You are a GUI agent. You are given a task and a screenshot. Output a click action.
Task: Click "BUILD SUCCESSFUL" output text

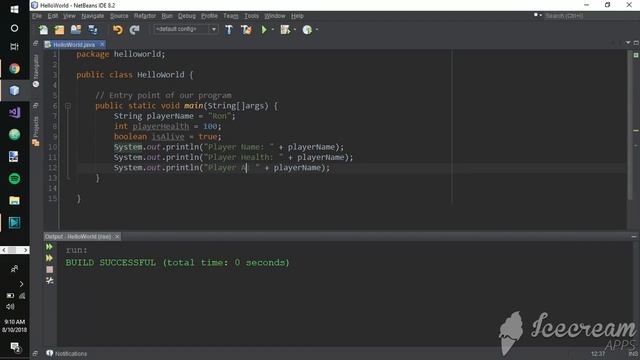tap(111, 262)
